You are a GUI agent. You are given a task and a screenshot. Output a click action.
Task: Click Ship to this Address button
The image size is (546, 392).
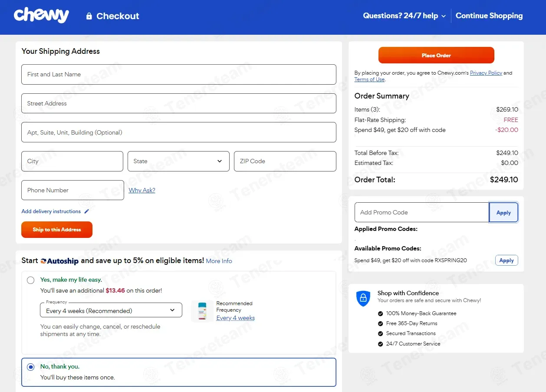click(57, 230)
